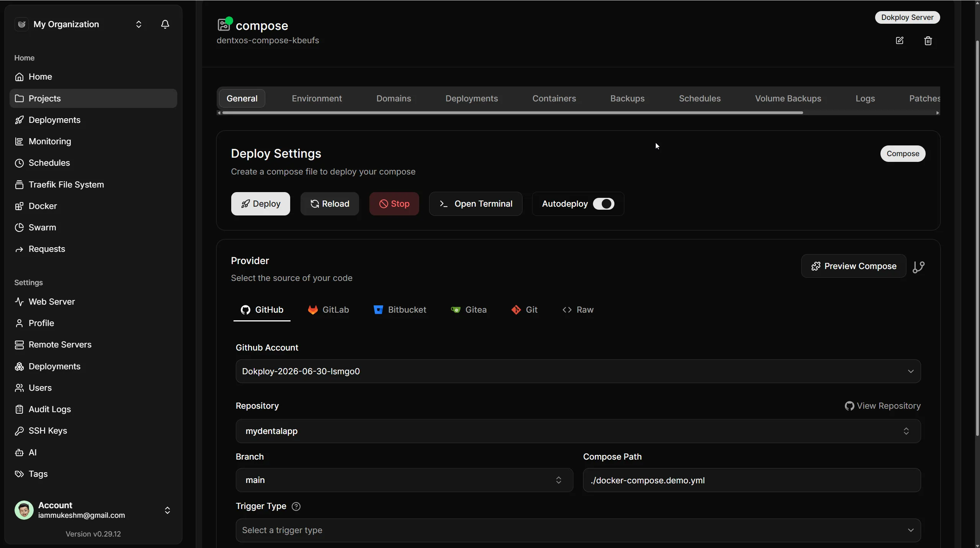Open Web Server settings
Screen dimensions: 980x548
pos(93,302)
